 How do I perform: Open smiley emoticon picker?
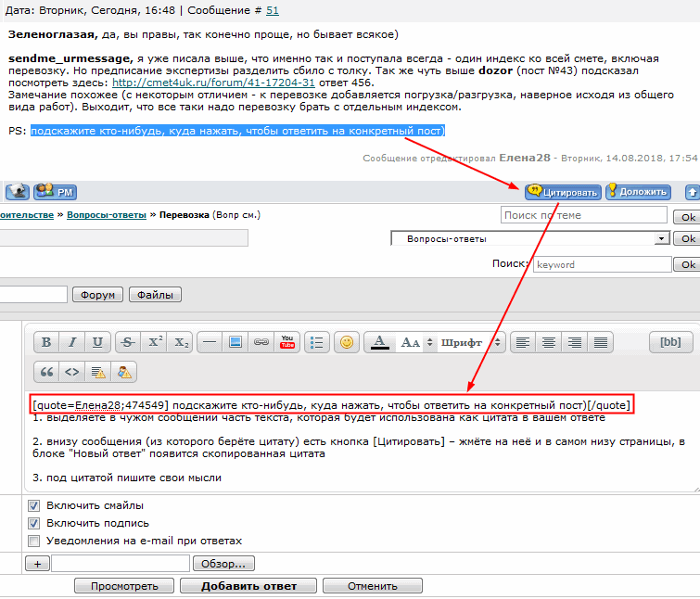point(347,342)
